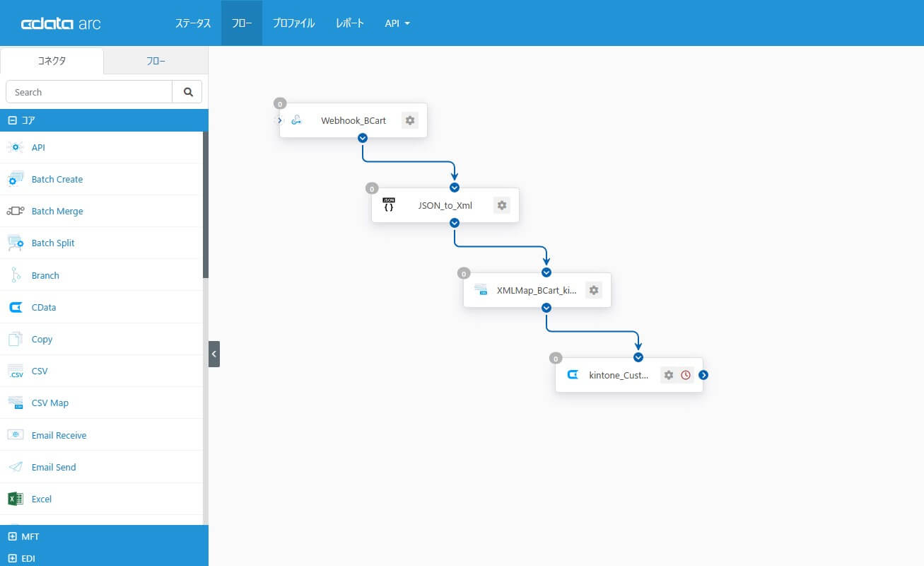Select the kintone_Cust... node label
The width and height of the screenshot is (924, 566).
[x=619, y=376]
